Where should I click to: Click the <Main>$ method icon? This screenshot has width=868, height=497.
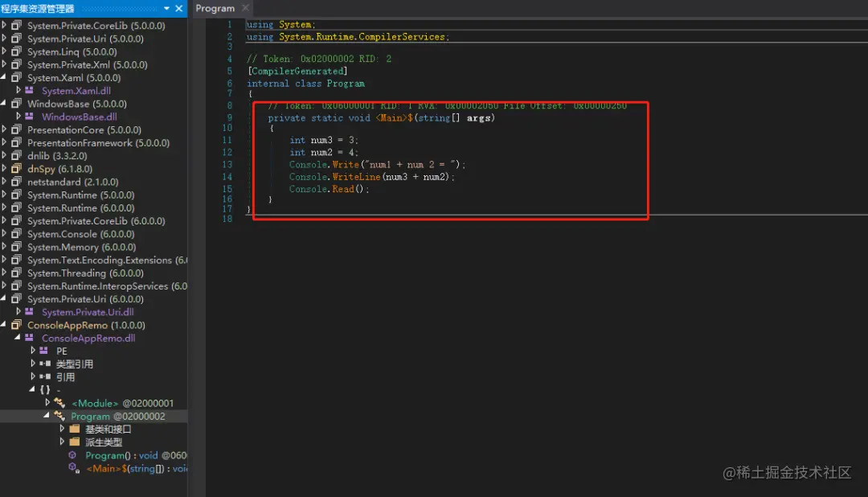74,468
